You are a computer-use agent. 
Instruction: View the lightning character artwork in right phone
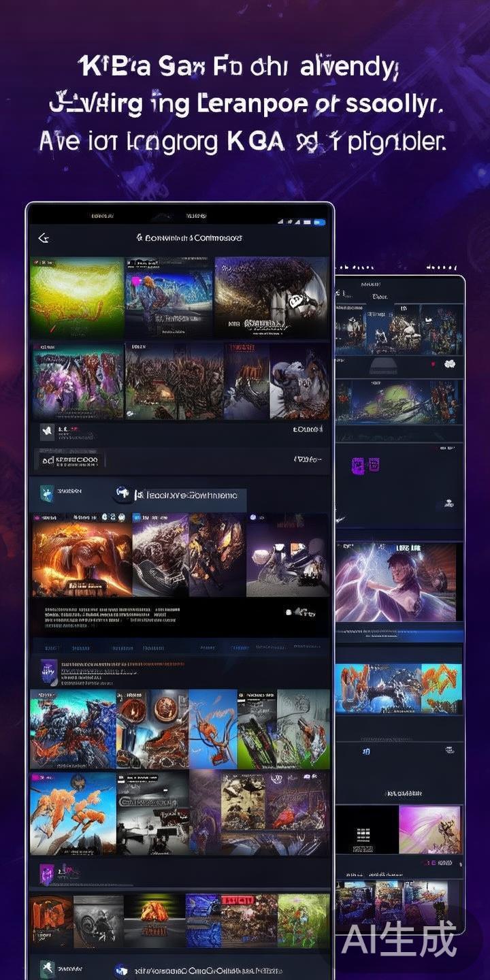pyautogui.click(x=395, y=582)
